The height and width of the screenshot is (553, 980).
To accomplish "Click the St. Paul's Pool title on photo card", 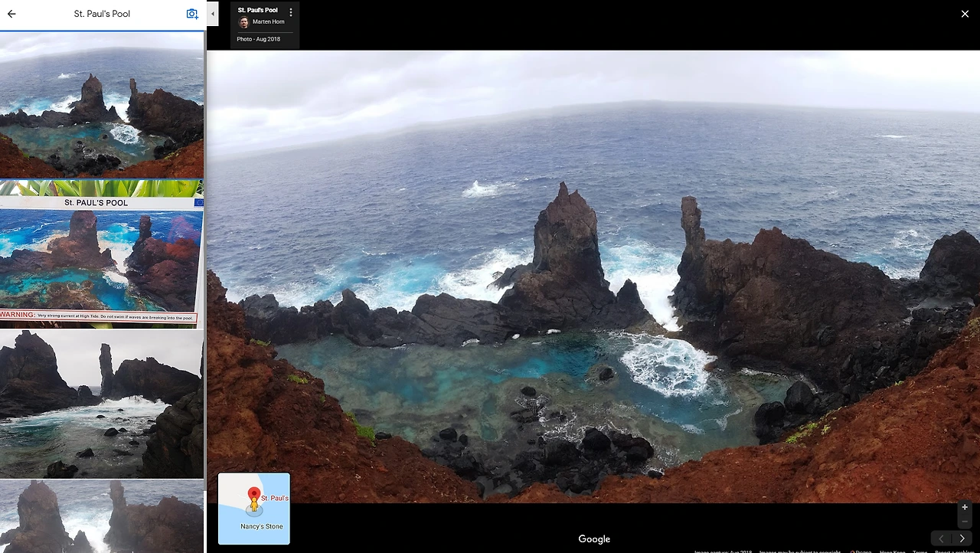I will (258, 10).
